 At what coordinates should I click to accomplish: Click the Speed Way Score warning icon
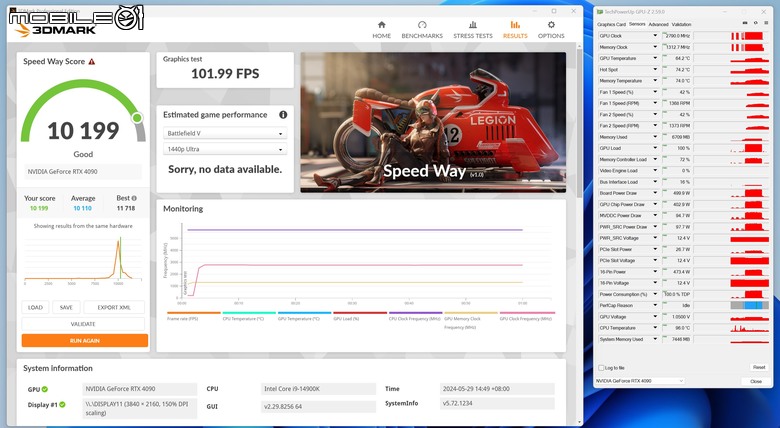click(92, 62)
